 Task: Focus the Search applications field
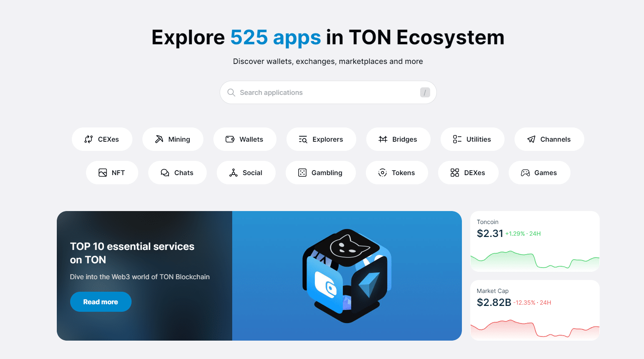coord(328,92)
